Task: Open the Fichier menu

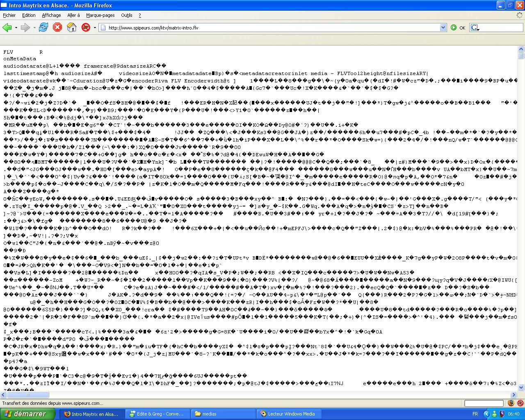Action: pos(9,15)
